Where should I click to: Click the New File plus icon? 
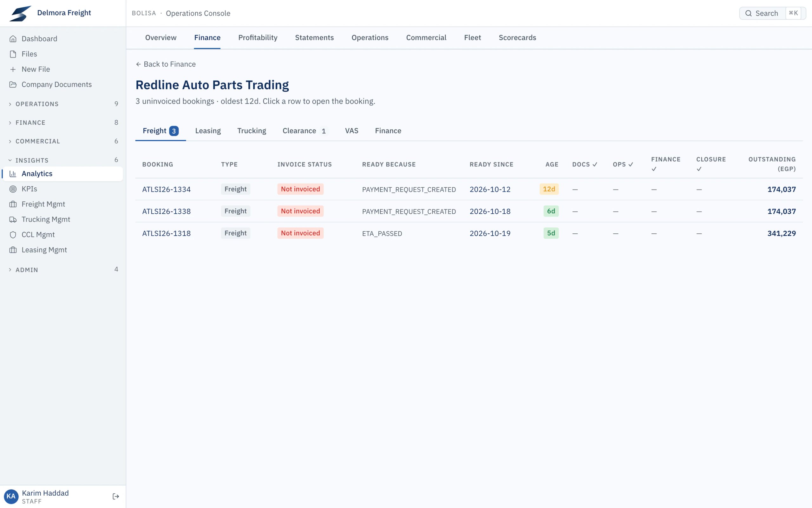pyautogui.click(x=13, y=69)
